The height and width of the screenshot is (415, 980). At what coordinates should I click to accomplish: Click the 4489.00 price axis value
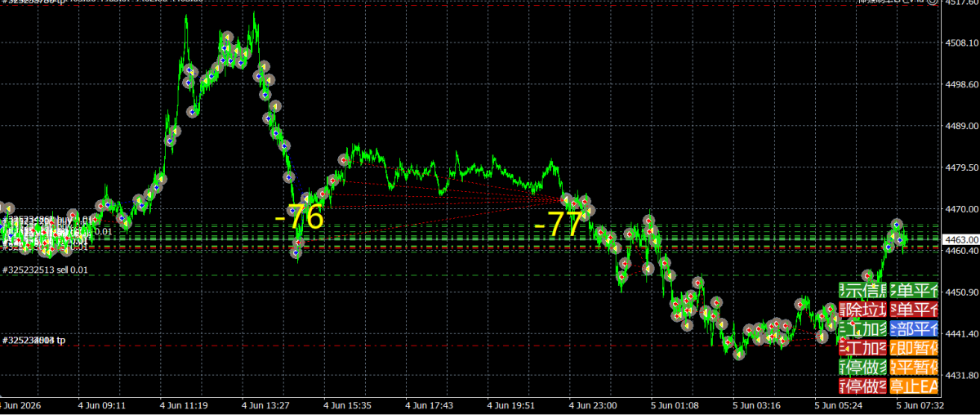click(961, 126)
